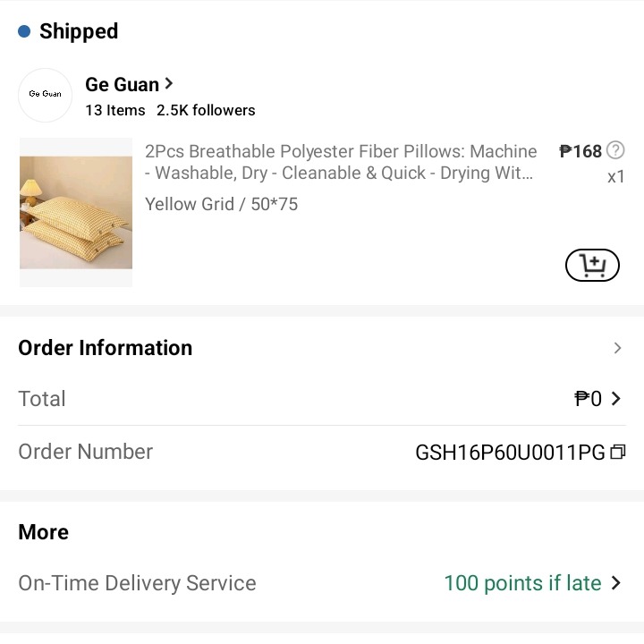Screen dimensions: 644x644
Task: Tap the '13 Items' store count
Action: 115,111
